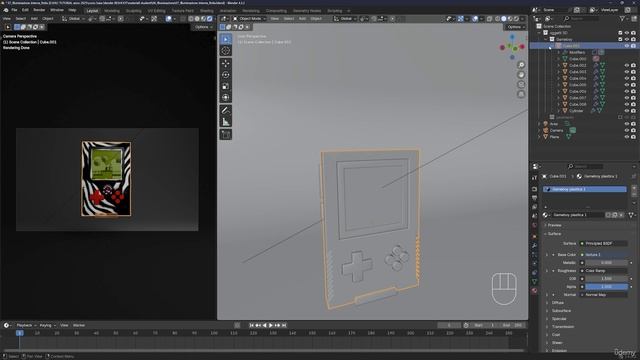This screenshot has width=640, height=360.
Task: Open the Object Mode dropdown
Action: (249, 19)
